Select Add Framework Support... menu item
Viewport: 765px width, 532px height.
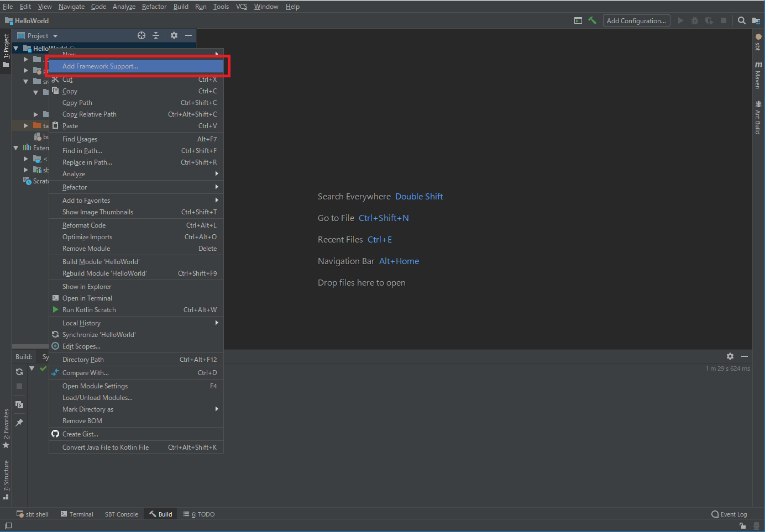click(136, 66)
